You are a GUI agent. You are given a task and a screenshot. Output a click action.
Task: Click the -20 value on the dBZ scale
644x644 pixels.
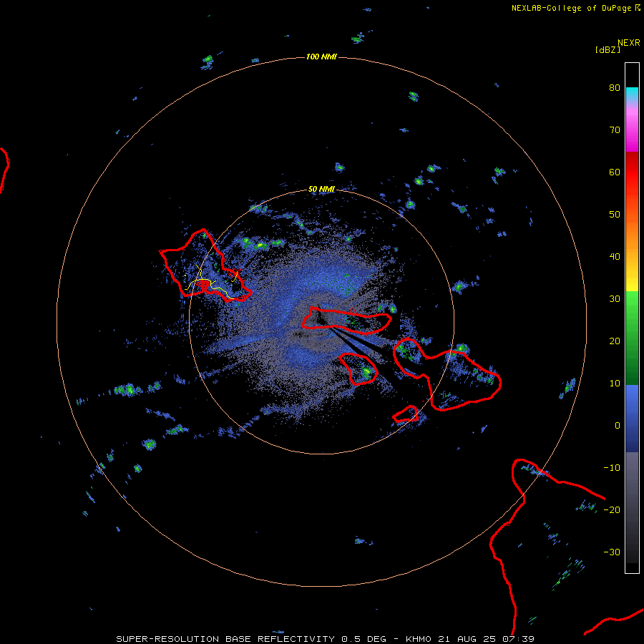coord(612,510)
